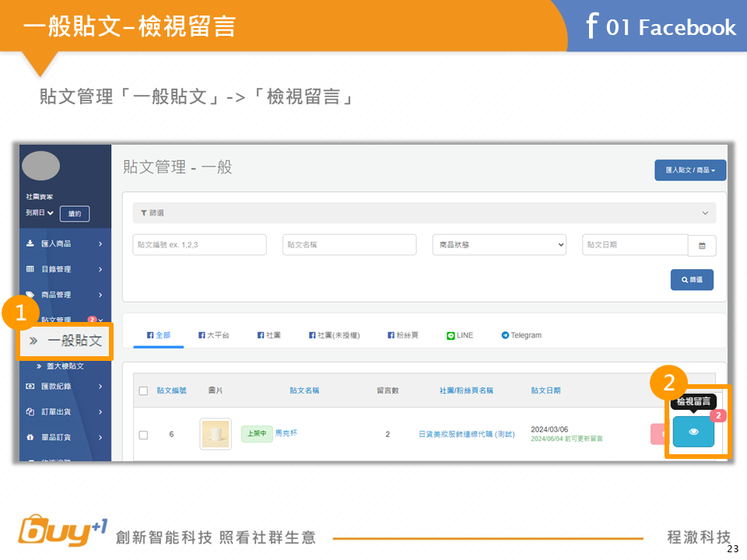
Task: Collapse the 篩選 filter panel chevron
Action: tap(706, 213)
